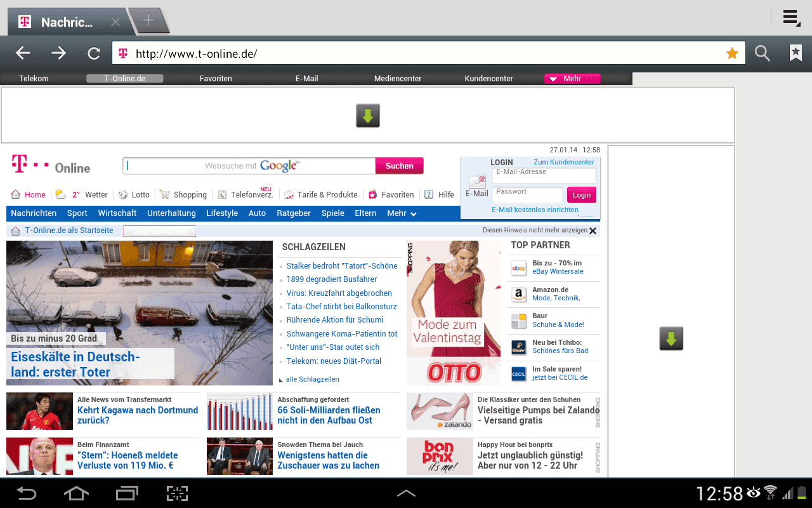Open Android recent apps button
Screen dimensions: 812x508
click(127, 493)
